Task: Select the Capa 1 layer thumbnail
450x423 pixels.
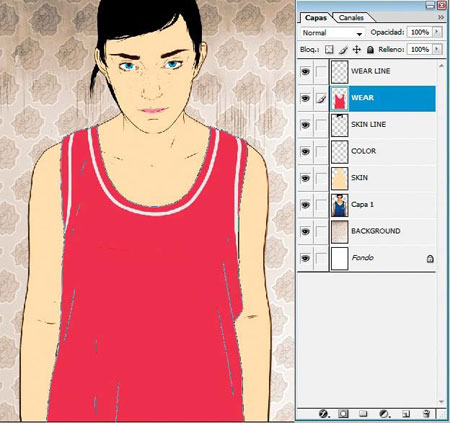Action: tap(340, 205)
